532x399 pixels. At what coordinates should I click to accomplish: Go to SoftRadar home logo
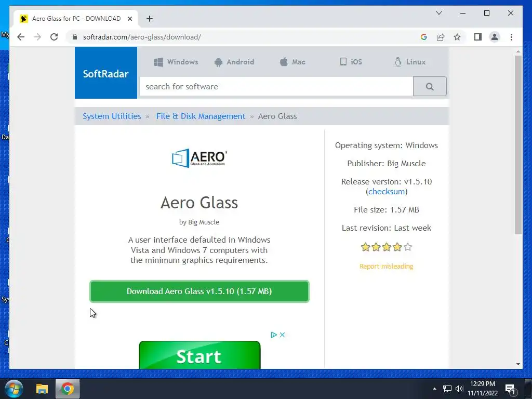(106, 73)
